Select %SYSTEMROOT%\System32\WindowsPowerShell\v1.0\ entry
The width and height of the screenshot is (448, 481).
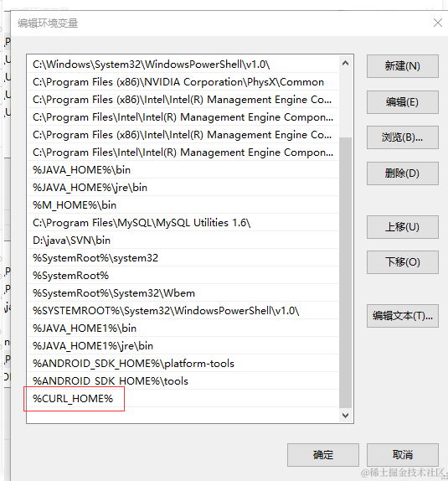pyautogui.click(x=183, y=311)
